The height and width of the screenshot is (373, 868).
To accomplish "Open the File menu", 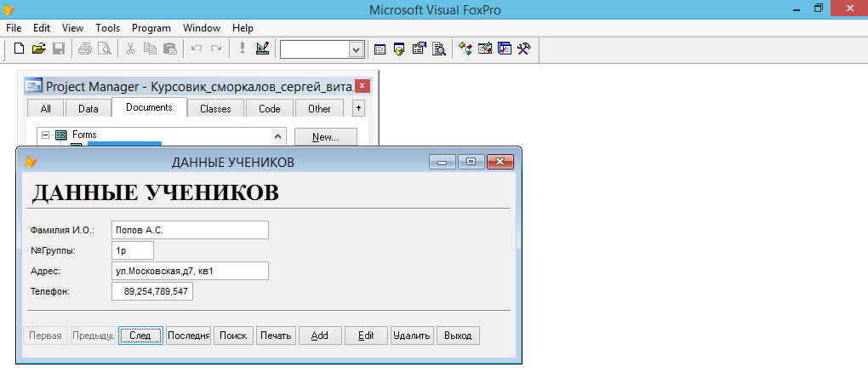I will (x=14, y=28).
